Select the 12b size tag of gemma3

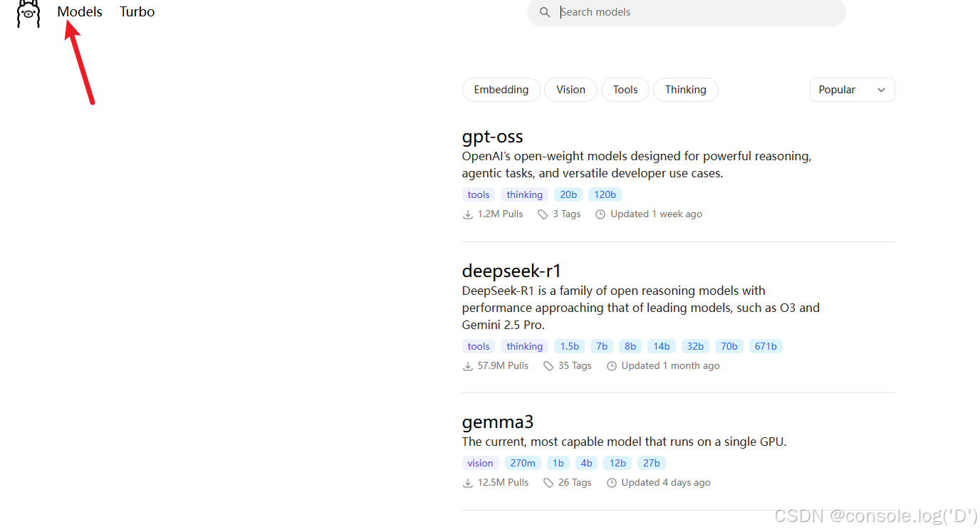coord(617,463)
